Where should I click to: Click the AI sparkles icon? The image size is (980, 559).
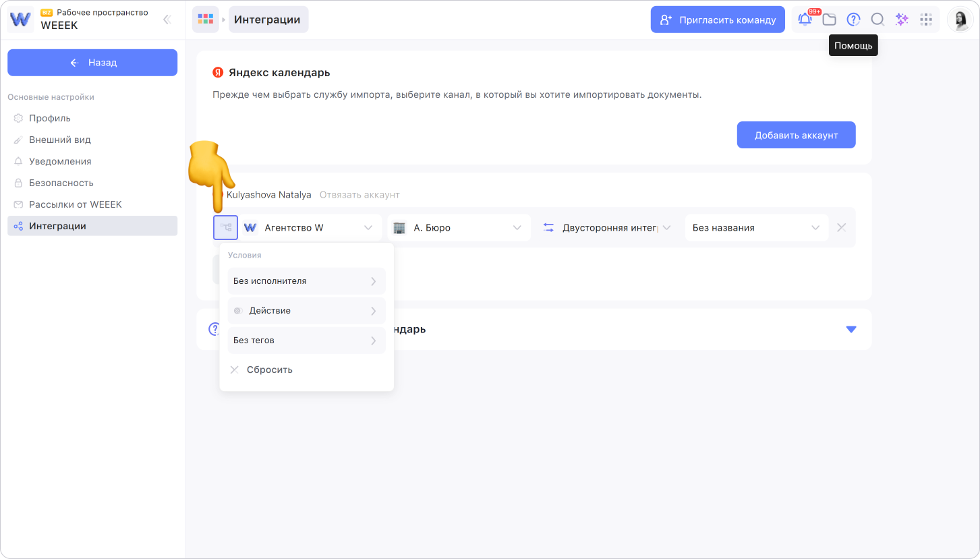(902, 20)
